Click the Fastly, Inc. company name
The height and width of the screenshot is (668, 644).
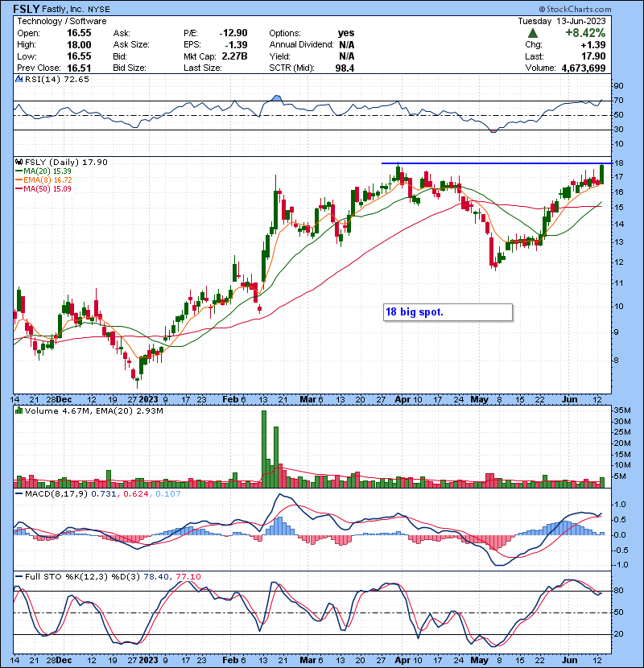(63, 9)
